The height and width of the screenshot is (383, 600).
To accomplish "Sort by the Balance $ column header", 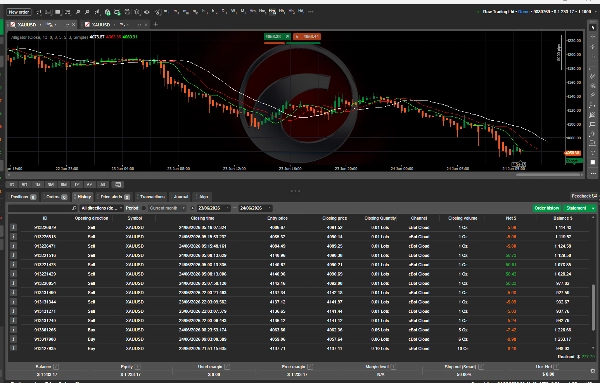I will pyautogui.click(x=562, y=218).
